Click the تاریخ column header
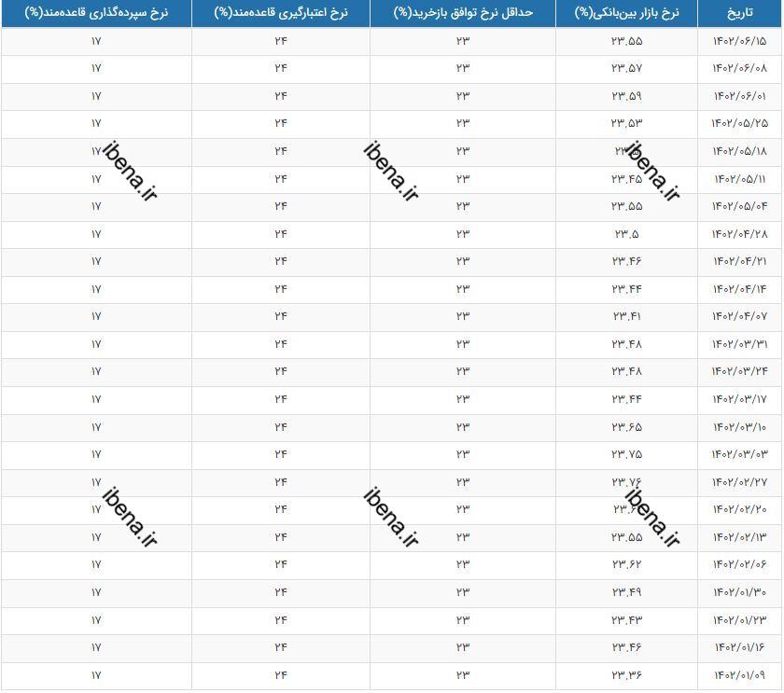The width and height of the screenshot is (784, 693). 740,12
